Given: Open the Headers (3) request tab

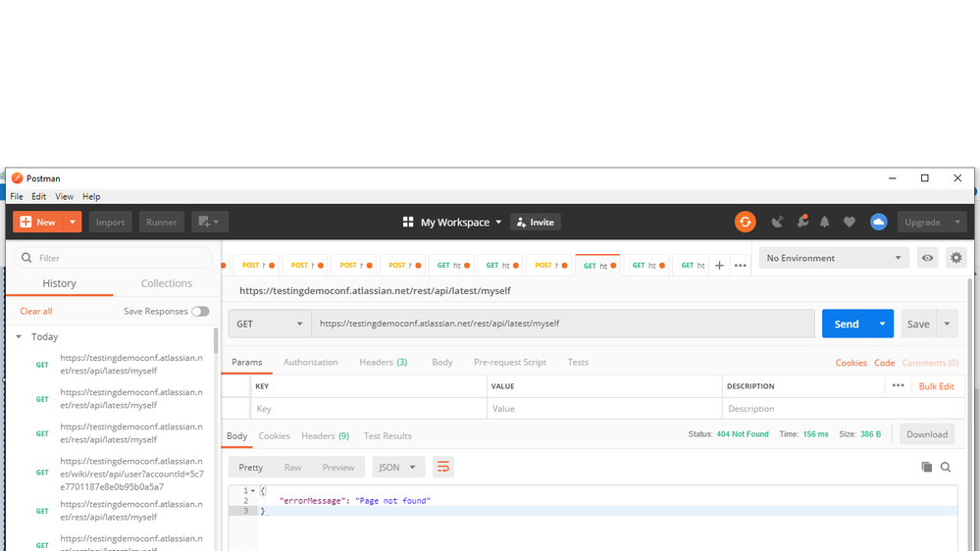Looking at the screenshot, I should (x=384, y=362).
